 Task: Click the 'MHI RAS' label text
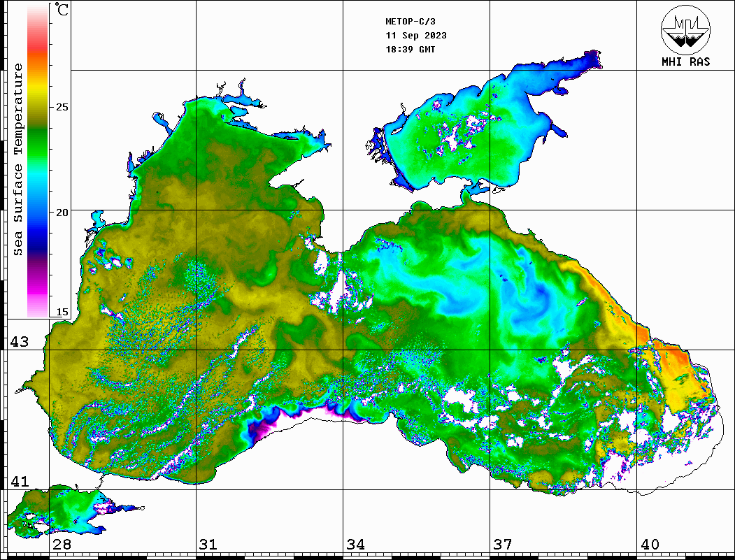[685, 62]
